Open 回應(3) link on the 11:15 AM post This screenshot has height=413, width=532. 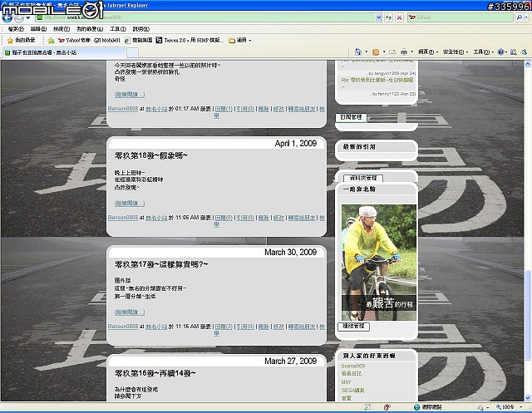224,327
